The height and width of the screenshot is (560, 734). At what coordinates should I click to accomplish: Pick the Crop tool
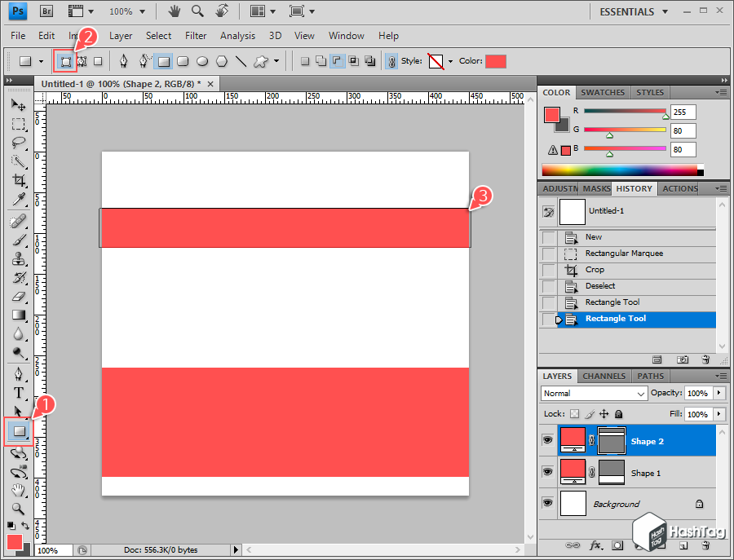click(x=18, y=178)
